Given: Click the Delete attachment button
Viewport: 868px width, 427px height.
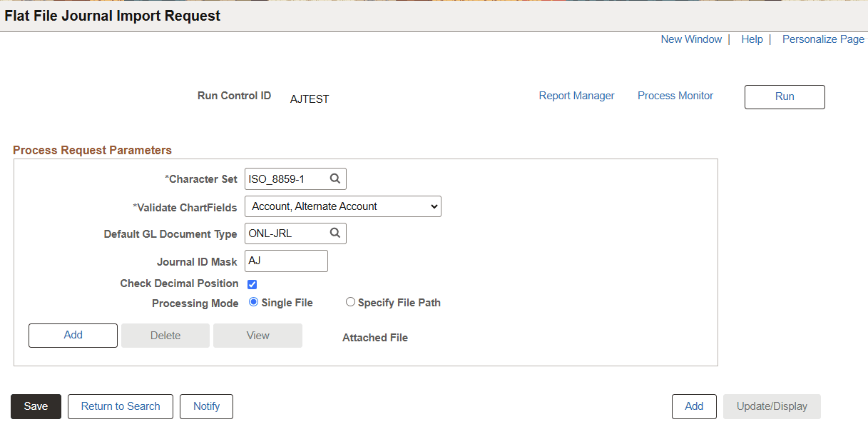Looking at the screenshot, I should tap(165, 335).
